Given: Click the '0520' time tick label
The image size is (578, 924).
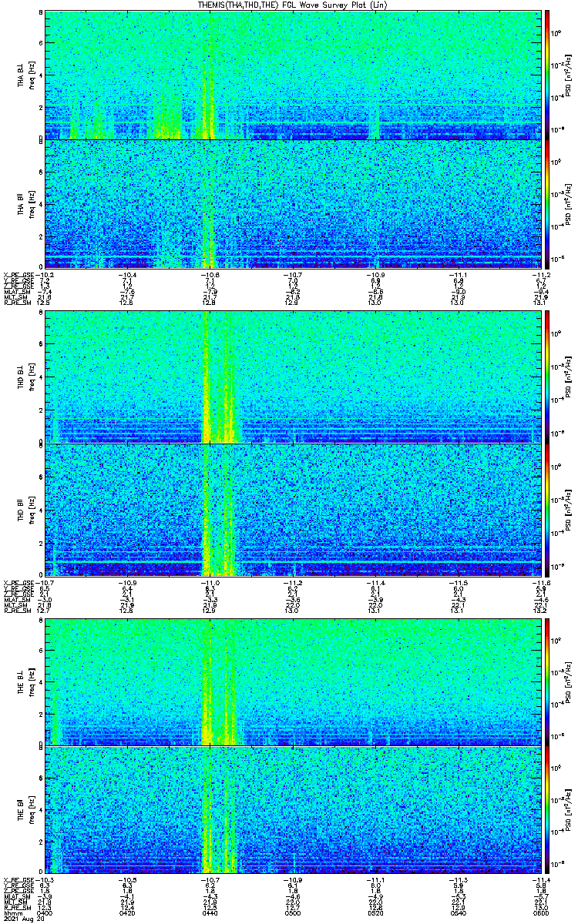Looking at the screenshot, I should (375, 912).
